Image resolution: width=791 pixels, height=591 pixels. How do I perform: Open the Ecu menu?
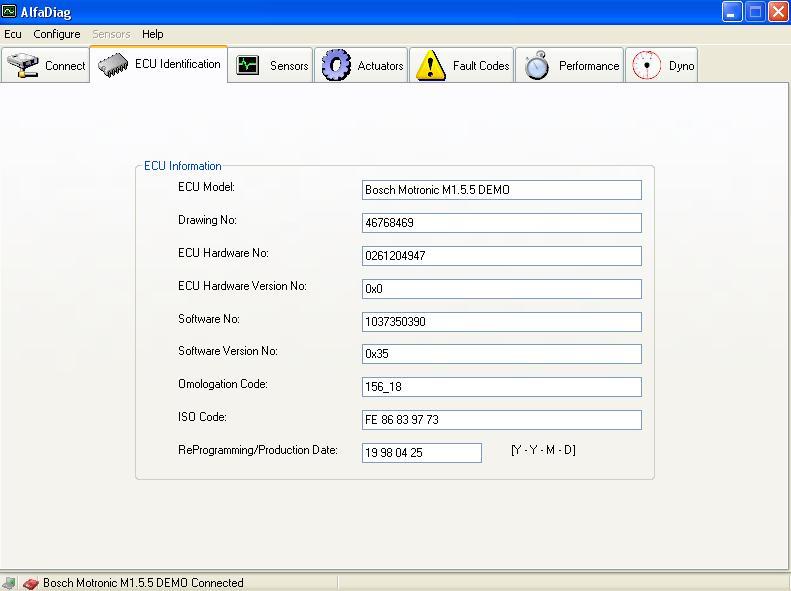[13, 34]
